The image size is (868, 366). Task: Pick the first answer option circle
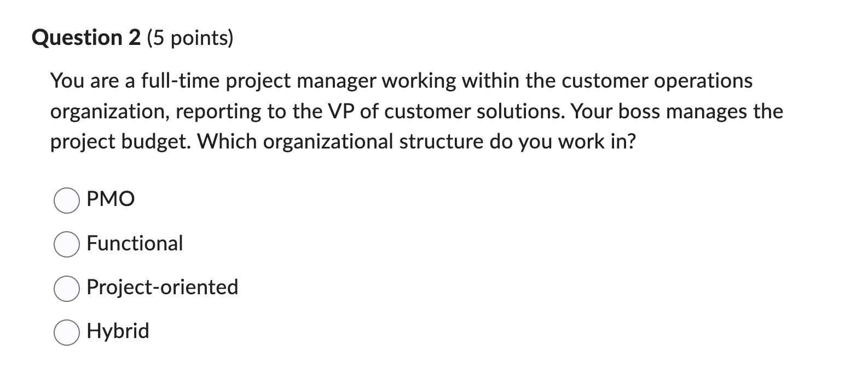point(67,201)
